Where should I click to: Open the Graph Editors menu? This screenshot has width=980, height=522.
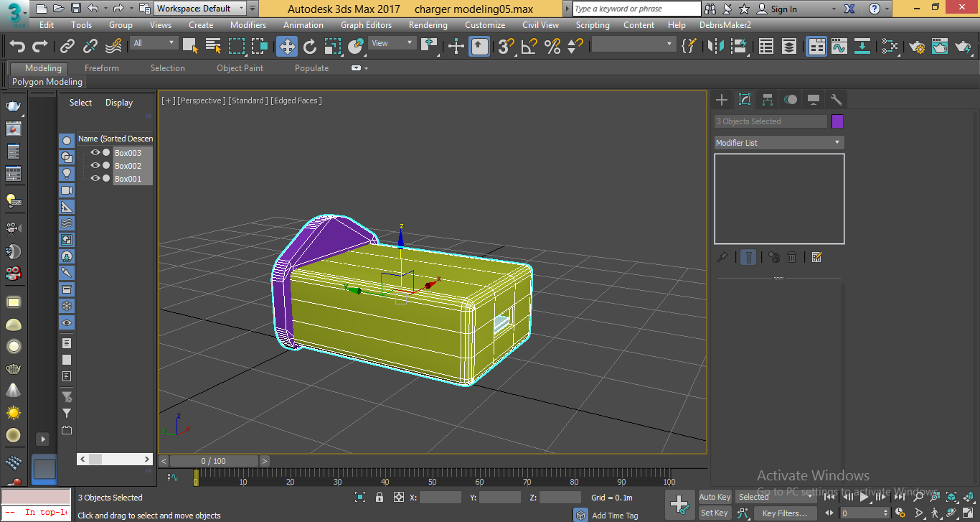point(366,25)
